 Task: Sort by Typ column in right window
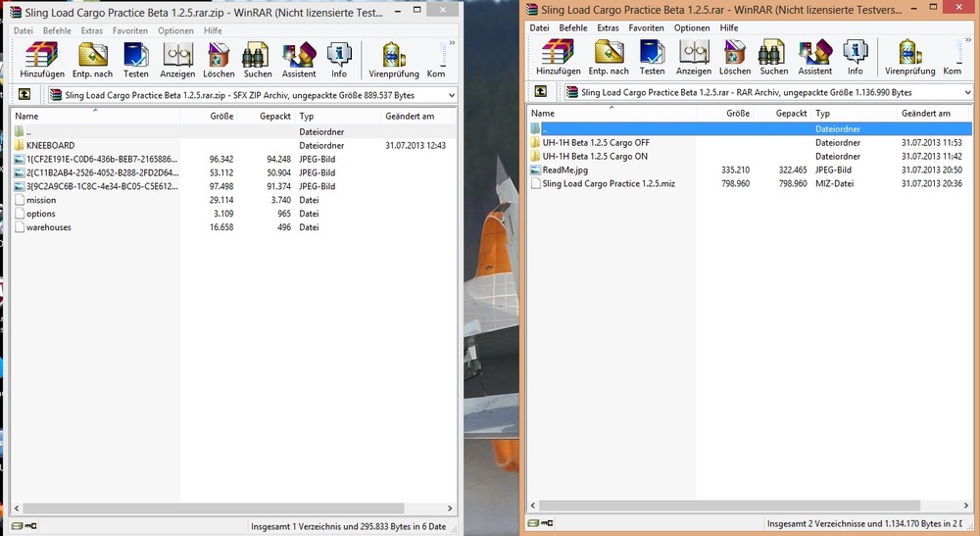click(x=854, y=113)
